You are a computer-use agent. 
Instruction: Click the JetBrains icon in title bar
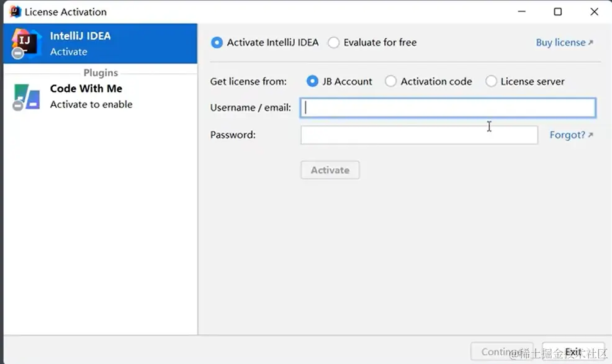pos(16,12)
